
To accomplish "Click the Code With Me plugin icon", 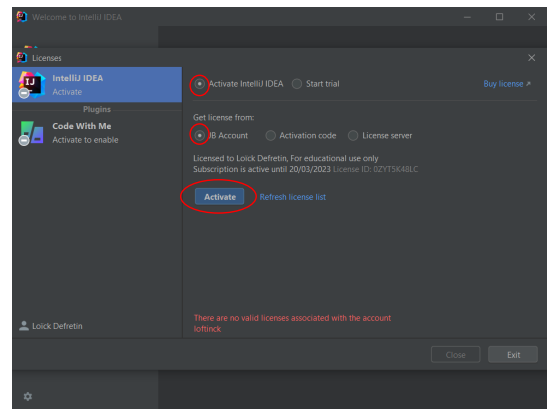I will pos(32,133).
